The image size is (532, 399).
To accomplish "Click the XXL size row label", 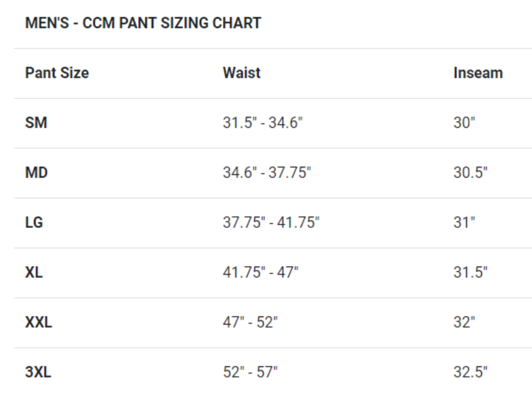I will tap(39, 322).
